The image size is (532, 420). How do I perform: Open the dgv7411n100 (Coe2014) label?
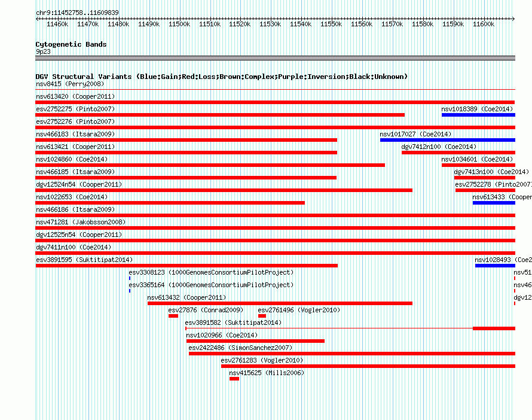[x=74, y=247]
